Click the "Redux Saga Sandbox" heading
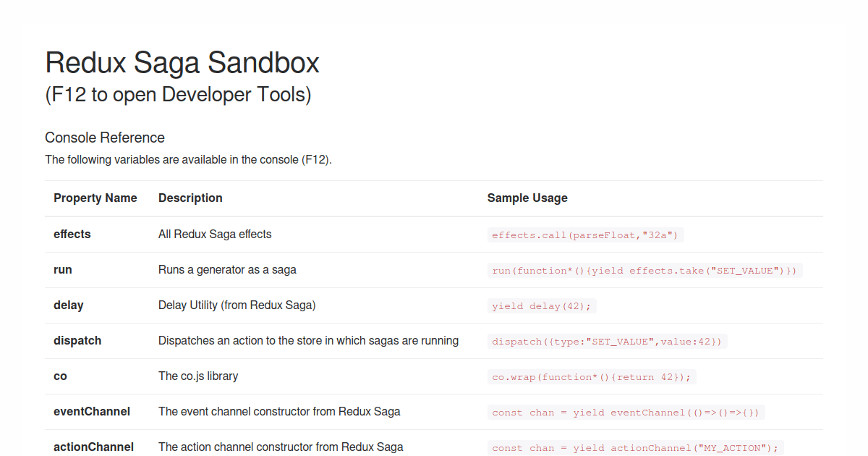 click(x=182, y=63)
